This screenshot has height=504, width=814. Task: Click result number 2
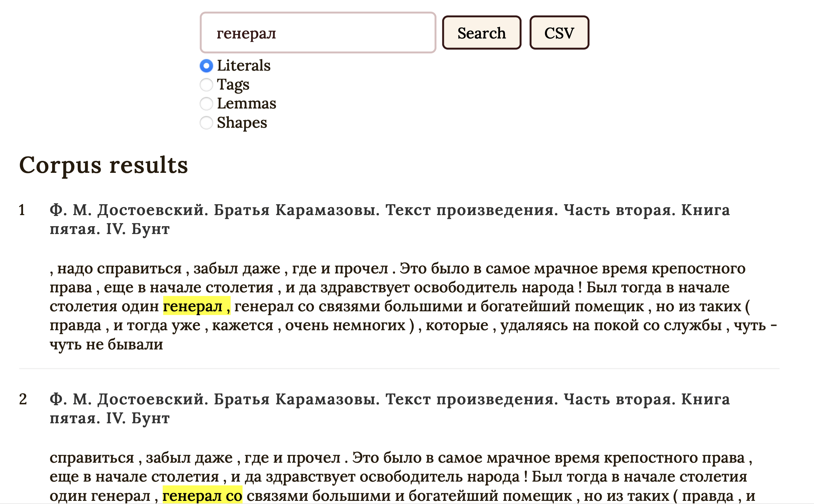tap(23, 399)
